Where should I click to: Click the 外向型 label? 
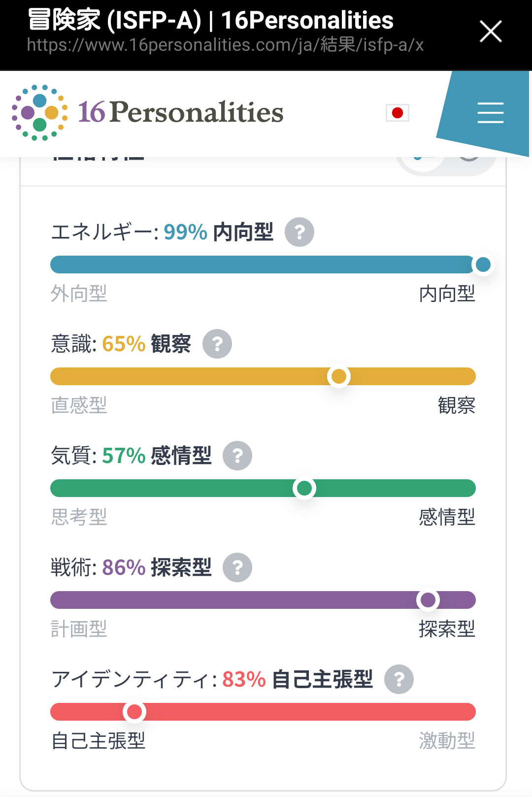(79, 294)
